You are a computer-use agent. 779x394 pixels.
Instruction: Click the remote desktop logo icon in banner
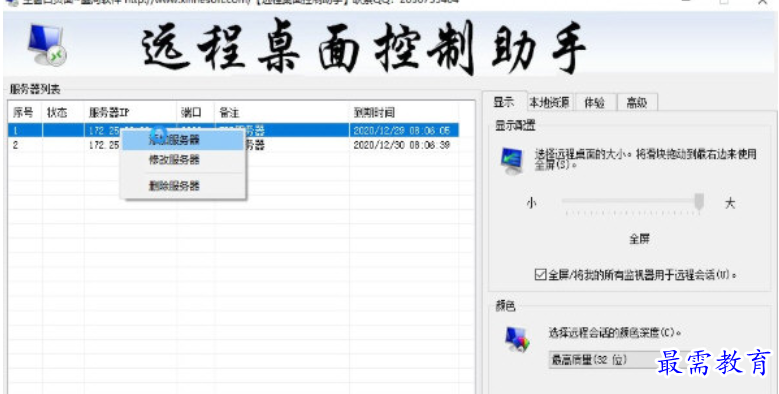coord(47,44)
